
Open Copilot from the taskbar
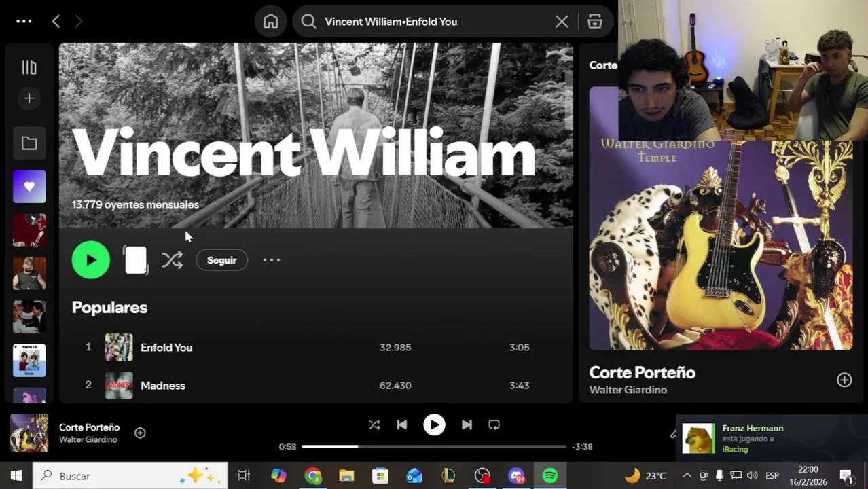tap(278, 476)
